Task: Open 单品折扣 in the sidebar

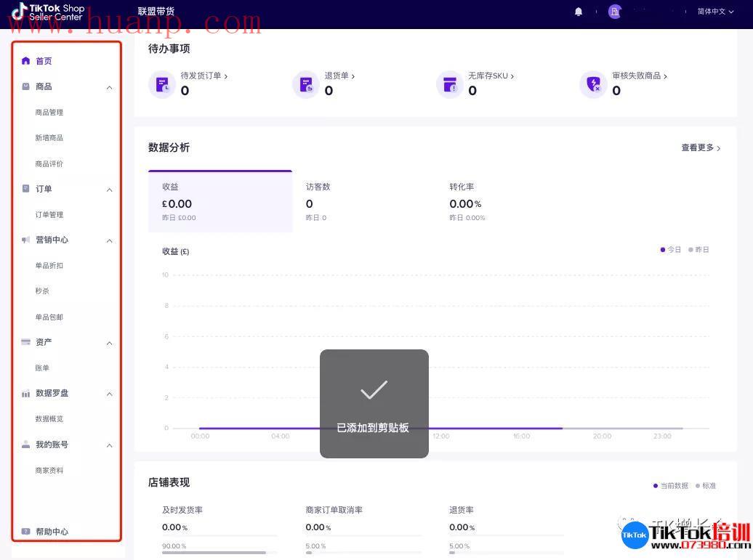Action: pyautogui.click(x=49, y=265)
